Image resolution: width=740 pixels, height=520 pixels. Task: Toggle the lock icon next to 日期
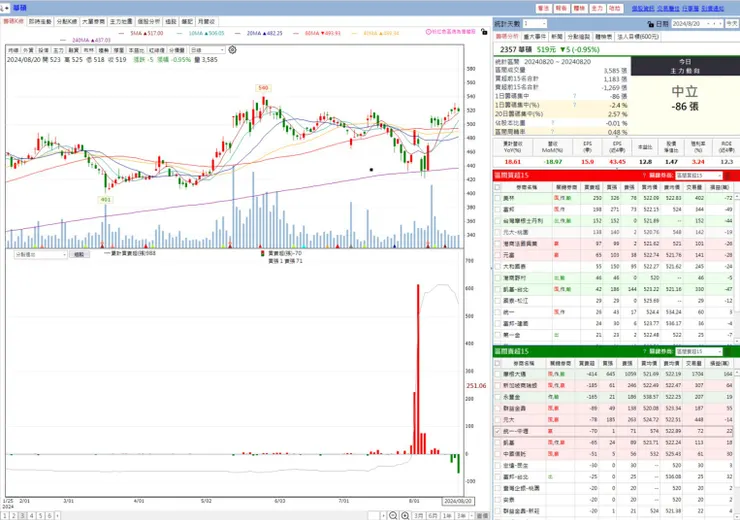[x=651, y=24]
